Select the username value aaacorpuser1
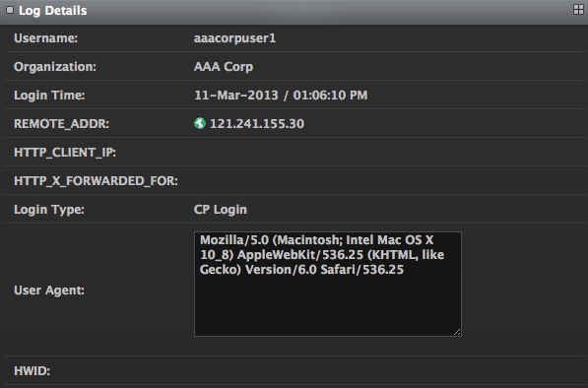This screenshot has height=388, width=588. 234,38
